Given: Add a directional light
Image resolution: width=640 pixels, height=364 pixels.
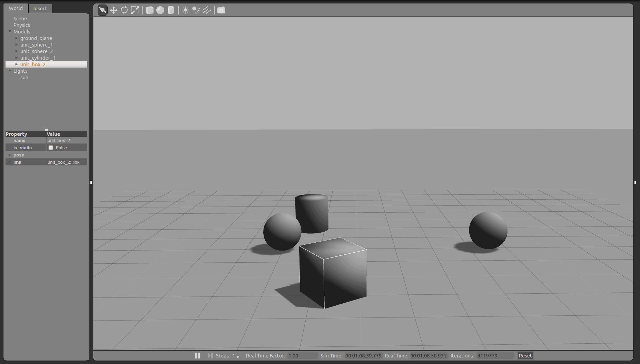Looking at the screenshot, I should pyautogui.click(x=207, y=10).
